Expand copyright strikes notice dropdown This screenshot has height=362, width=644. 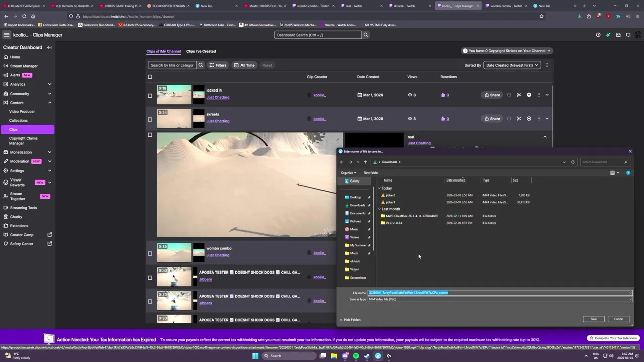tap(507, 51)
